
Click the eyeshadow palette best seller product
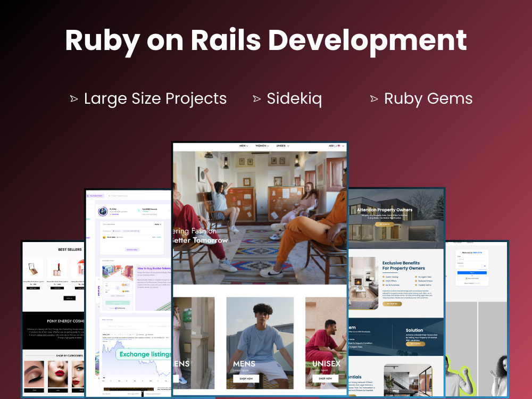pos(33,268)
